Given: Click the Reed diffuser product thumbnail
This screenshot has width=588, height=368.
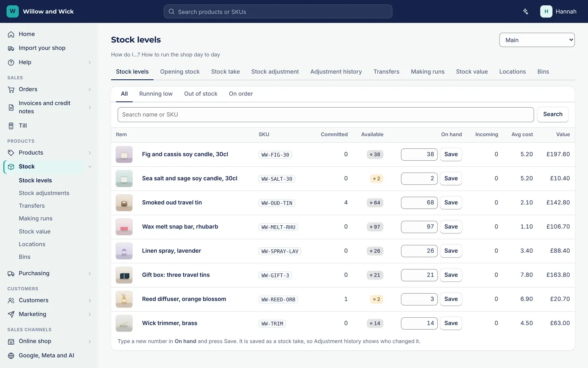Looking at the screenshot, I should pyautogui.click(x=124, y=299).
